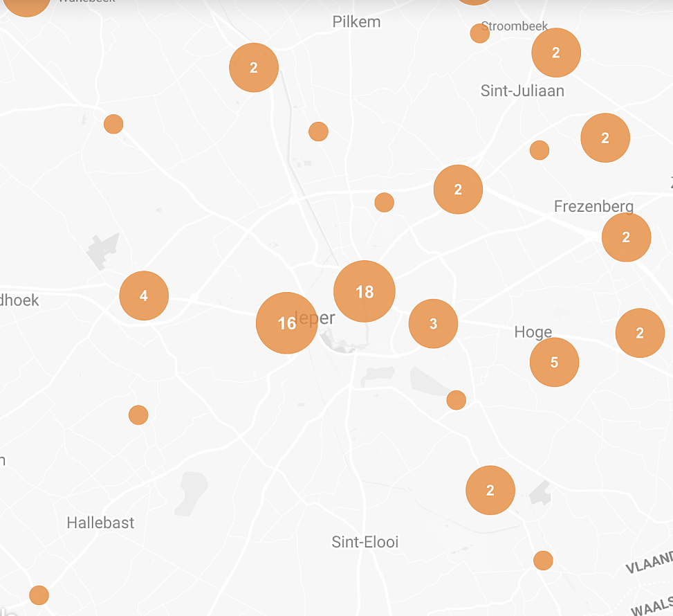Click small marker southwest of Hallebast label

(39, 595)
